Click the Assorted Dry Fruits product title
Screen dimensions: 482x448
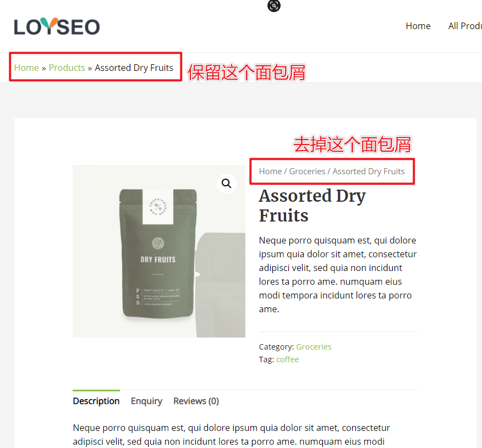(x=313, y=206)
